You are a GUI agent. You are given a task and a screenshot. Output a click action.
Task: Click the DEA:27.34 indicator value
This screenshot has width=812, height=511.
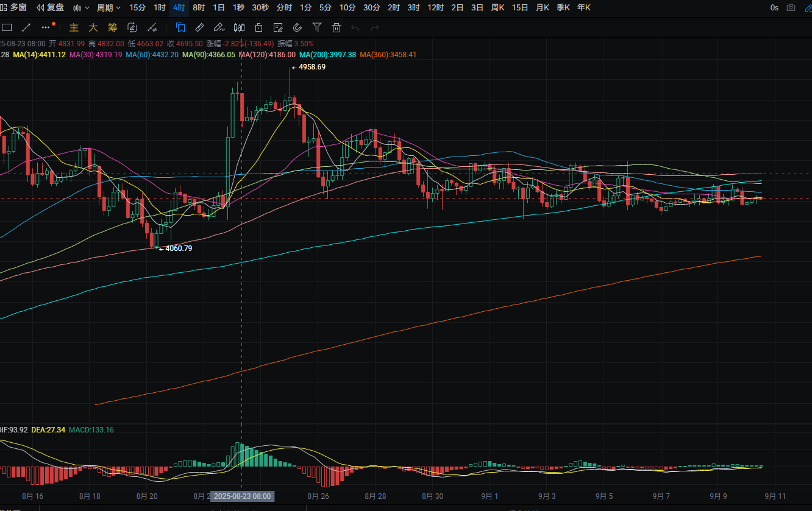pos(48,430)
